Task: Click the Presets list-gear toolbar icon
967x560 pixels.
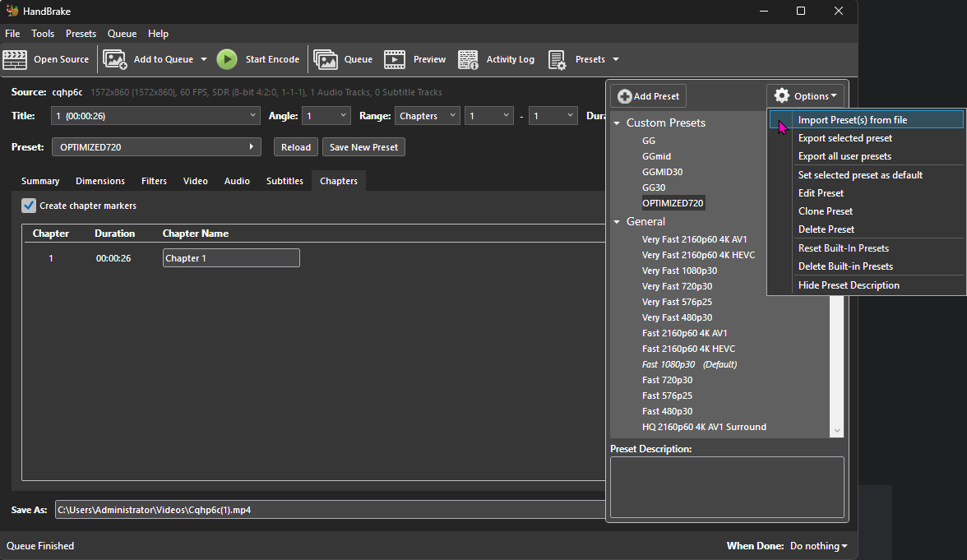Action: (557, 60)
